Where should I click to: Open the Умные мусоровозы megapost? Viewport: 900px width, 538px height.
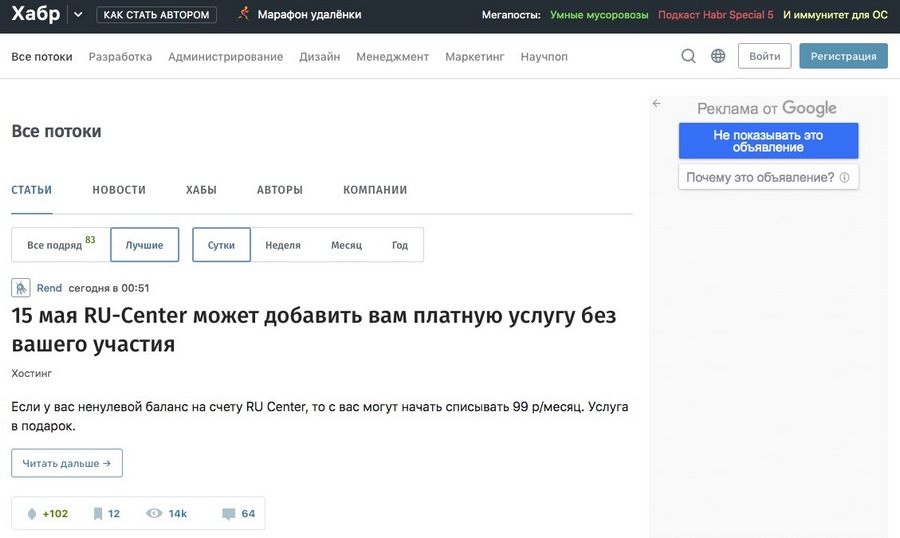coord(599,15)
